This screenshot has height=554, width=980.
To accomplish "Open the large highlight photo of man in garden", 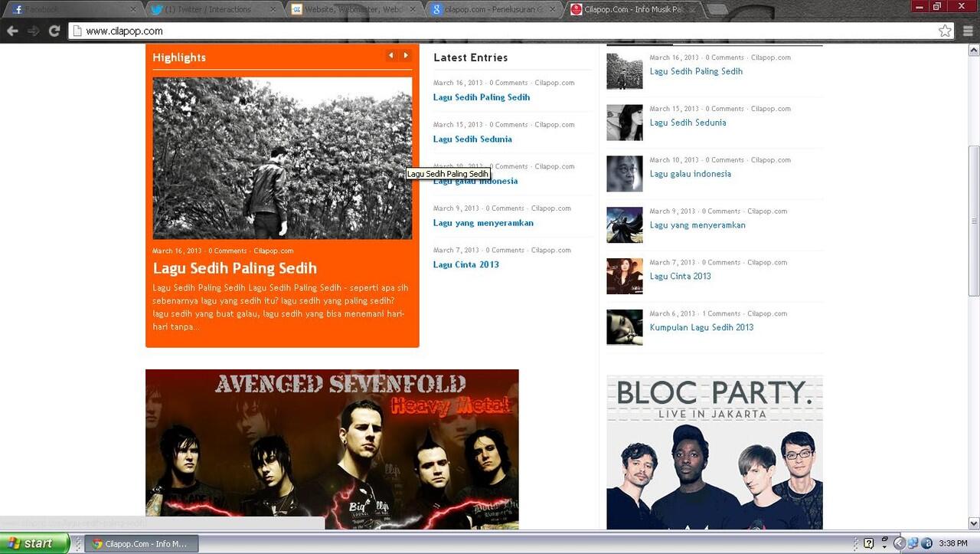I will pos(282,158).
